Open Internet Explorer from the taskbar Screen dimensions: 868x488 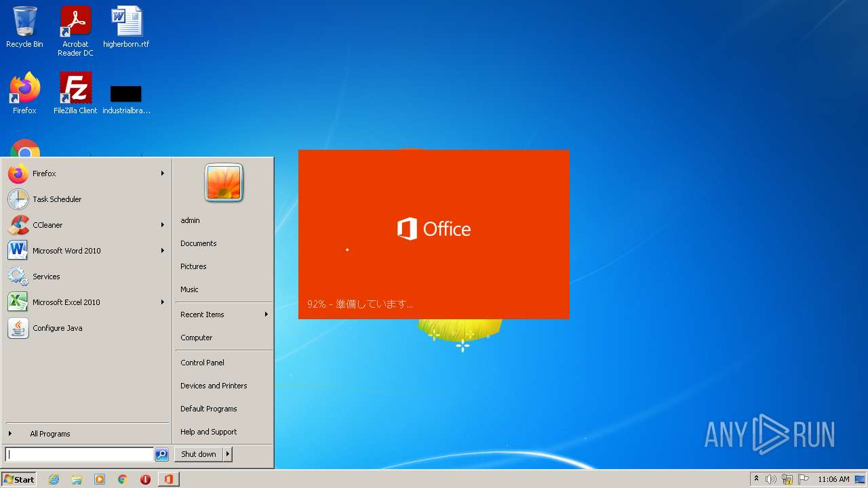click(x=54, y=479)
